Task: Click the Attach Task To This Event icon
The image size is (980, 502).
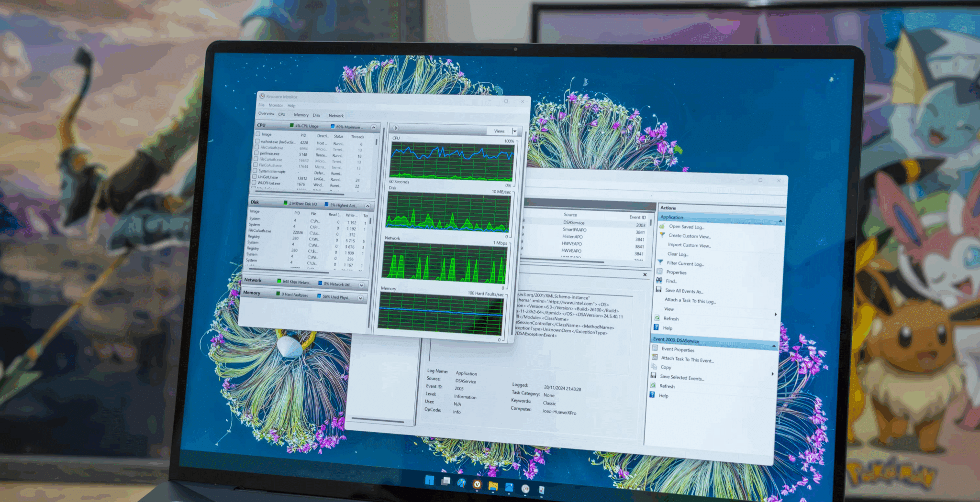Action: click(655, 357)
